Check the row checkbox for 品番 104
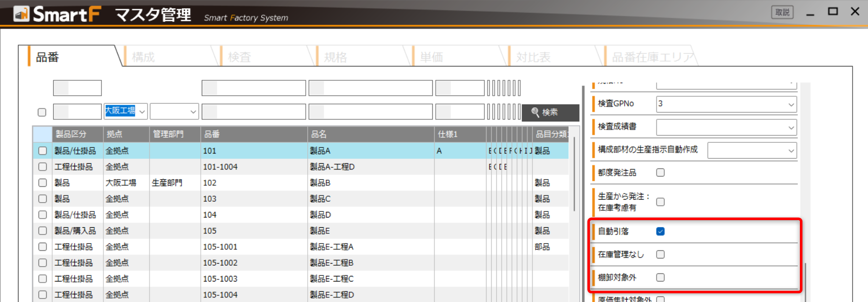The image size is (868, 302). click(x=43, y=215)
